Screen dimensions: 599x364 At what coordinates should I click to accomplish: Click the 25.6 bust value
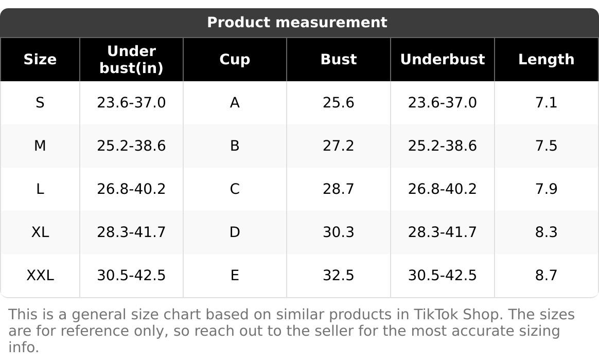338,103
